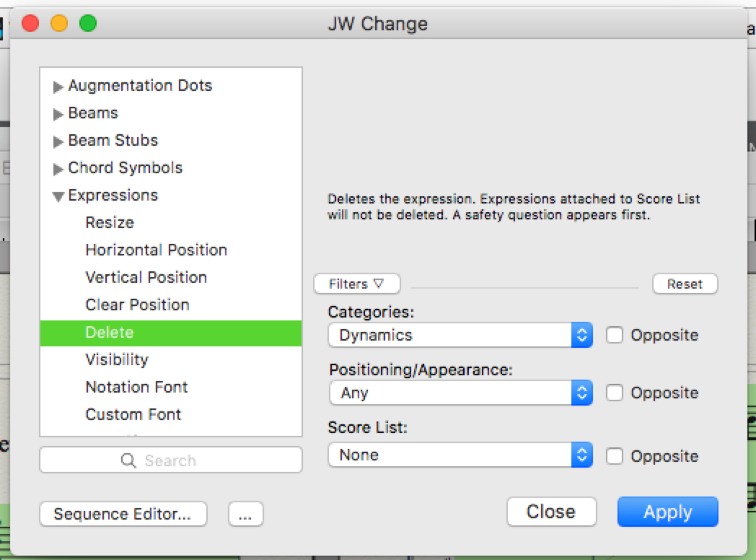Open the Categories dropdown showing Dynamics
The image size is (756, 560).
(x=460, y=335)
